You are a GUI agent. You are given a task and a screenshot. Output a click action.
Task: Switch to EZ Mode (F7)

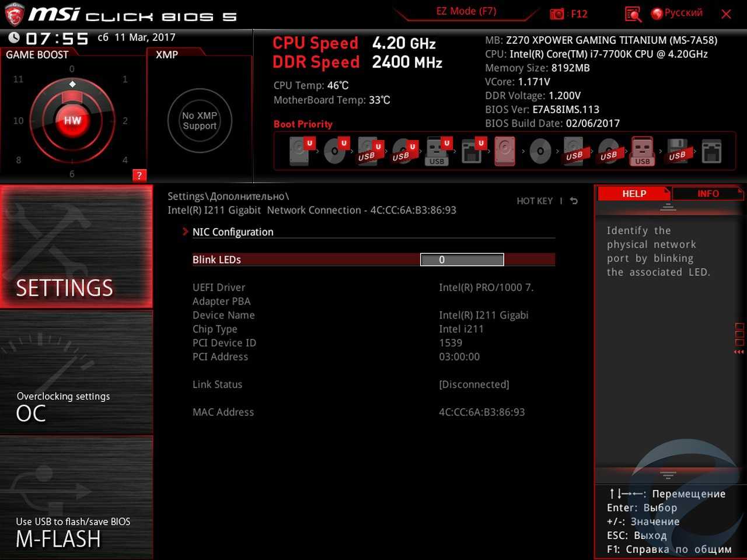pos(466,12)
